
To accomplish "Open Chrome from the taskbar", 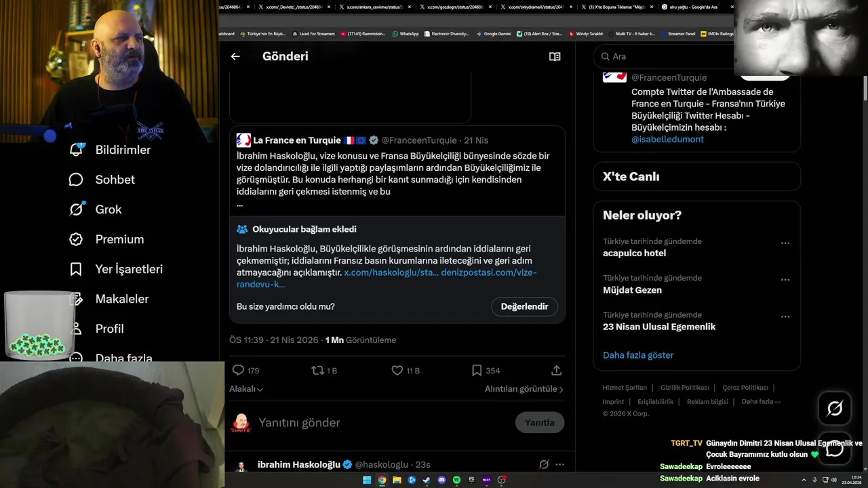I will (382, 480).
